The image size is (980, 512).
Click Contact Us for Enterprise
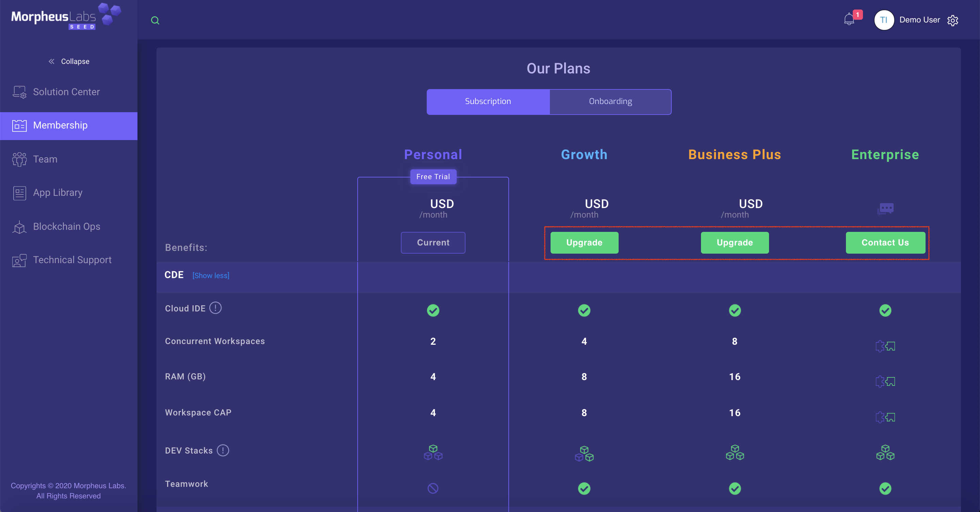click(885, 242)
